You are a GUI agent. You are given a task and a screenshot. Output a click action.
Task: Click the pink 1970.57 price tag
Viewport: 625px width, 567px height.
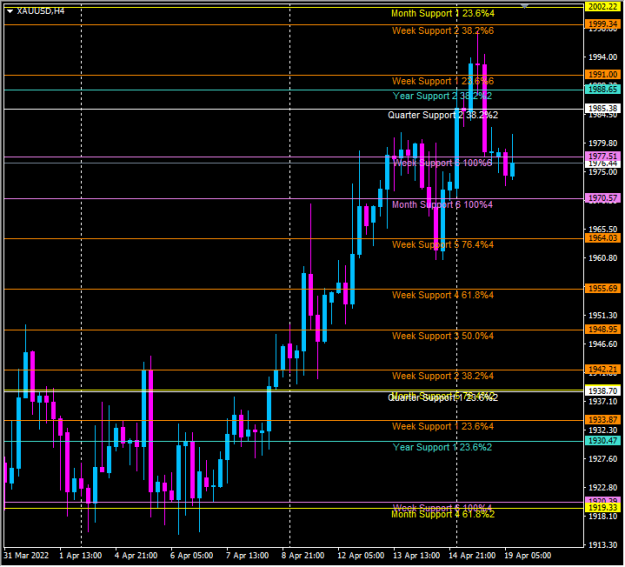pos(603,198)
